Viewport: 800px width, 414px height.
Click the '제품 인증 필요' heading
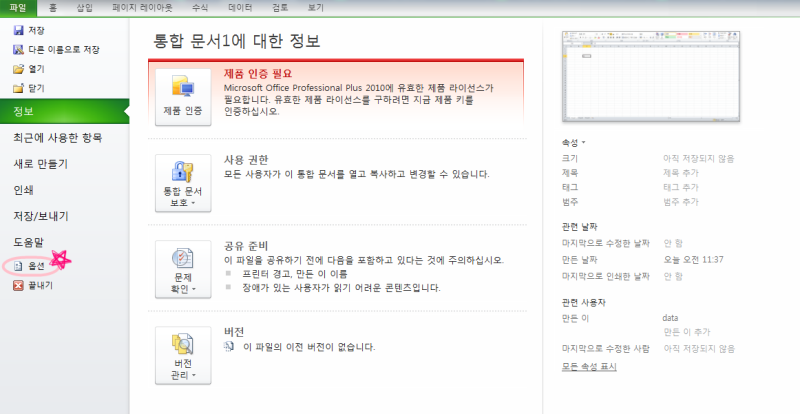[258, 74]
